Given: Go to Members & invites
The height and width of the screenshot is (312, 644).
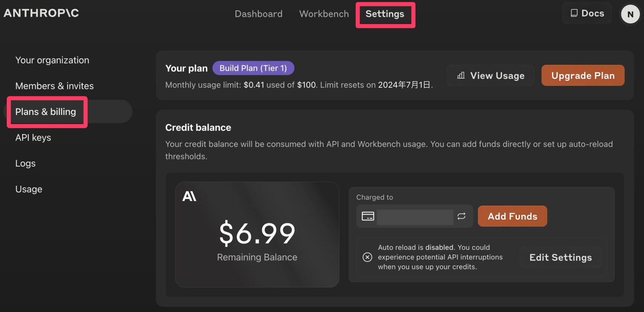Looking at the screenshot, I should coord(54,86).
